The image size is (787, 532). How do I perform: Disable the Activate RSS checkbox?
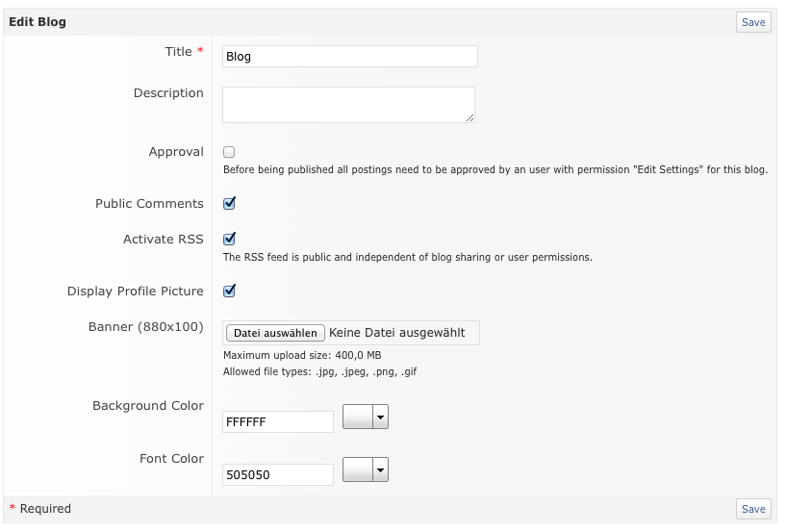[229, 239]
